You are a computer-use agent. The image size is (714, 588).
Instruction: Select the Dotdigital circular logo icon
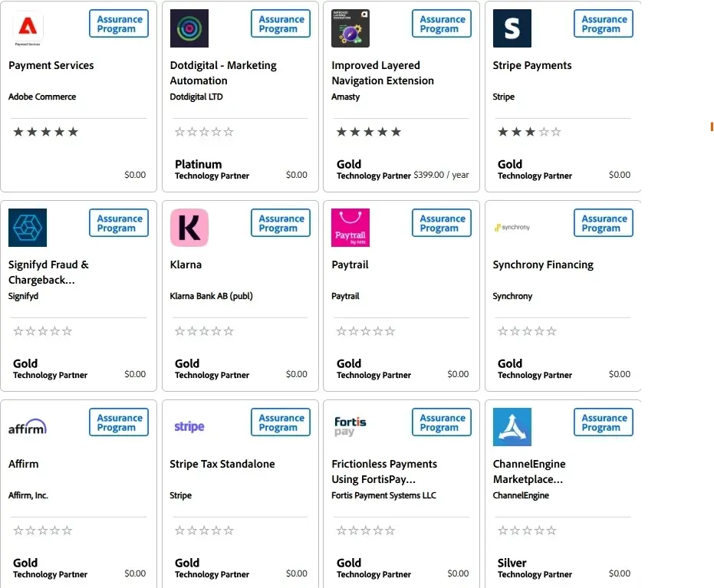[x=189, y=28]
